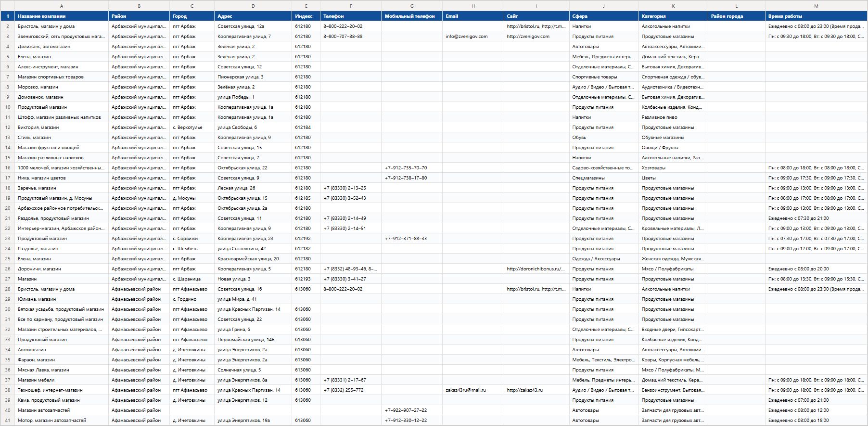Click the 'Виктория, магазин' cell

tap(62, 128)
